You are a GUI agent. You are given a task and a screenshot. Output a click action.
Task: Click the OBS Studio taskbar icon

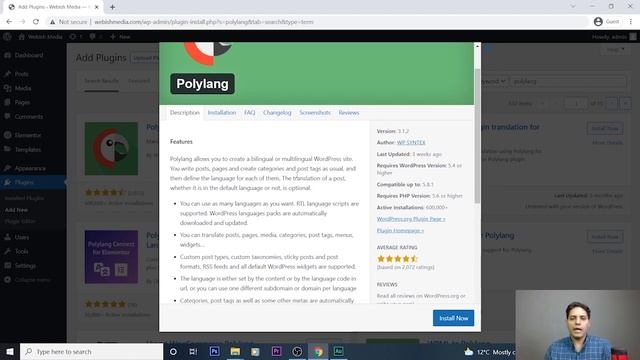[297, 351]
